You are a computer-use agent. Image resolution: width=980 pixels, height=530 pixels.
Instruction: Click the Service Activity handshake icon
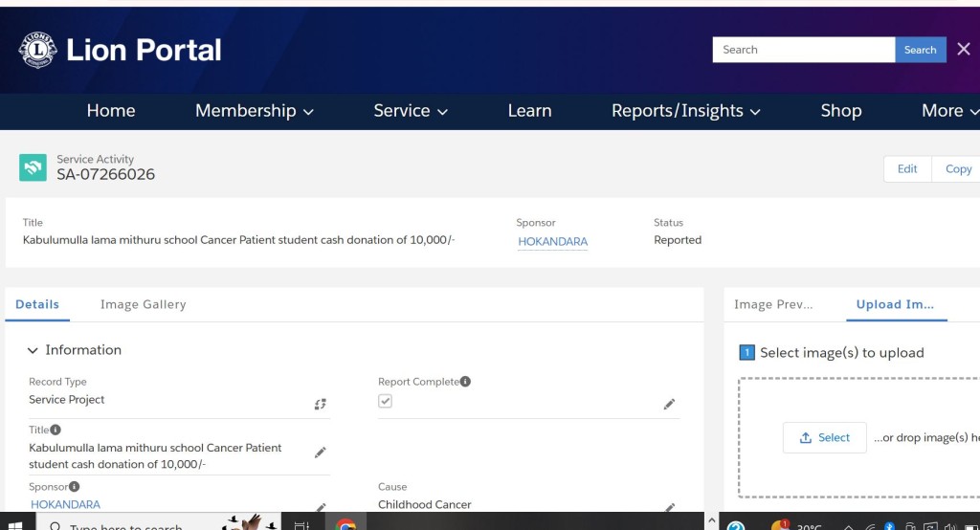point(33,167)
